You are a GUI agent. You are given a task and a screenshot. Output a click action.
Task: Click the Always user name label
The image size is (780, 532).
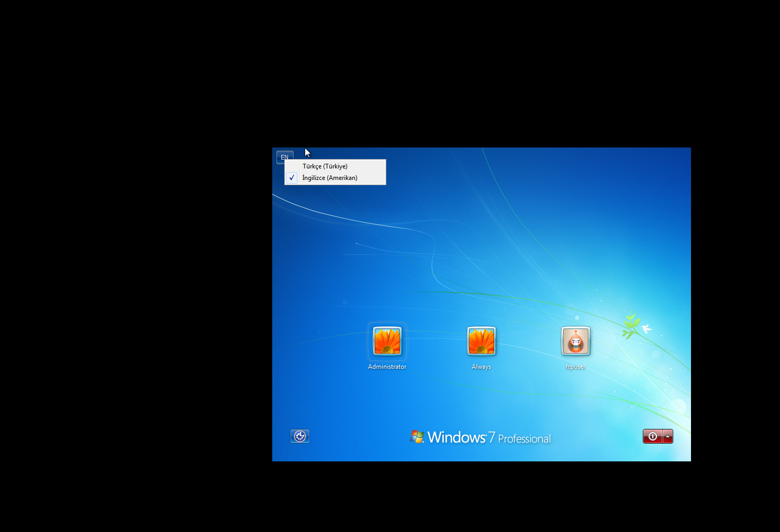[482, 367]
